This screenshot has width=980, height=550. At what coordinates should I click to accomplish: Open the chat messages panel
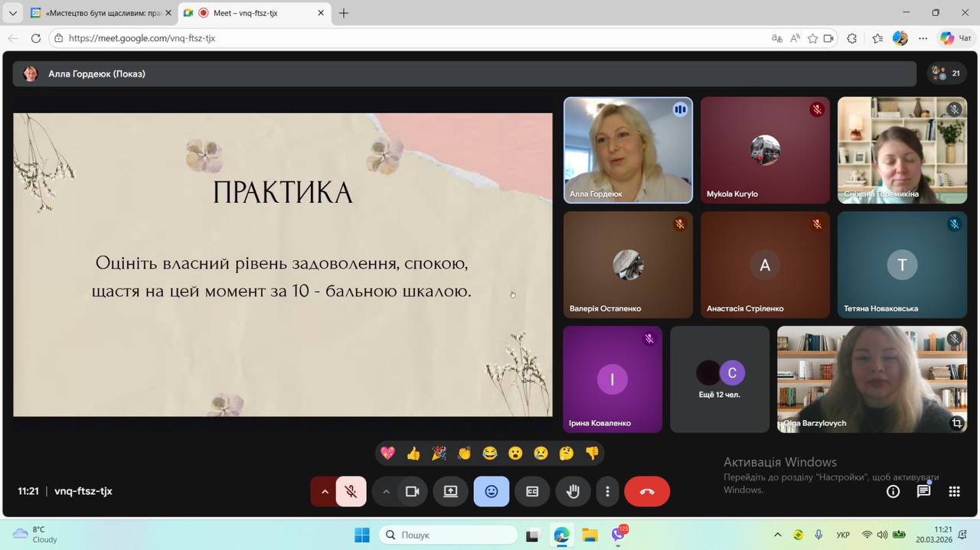[x=923, y=492]
